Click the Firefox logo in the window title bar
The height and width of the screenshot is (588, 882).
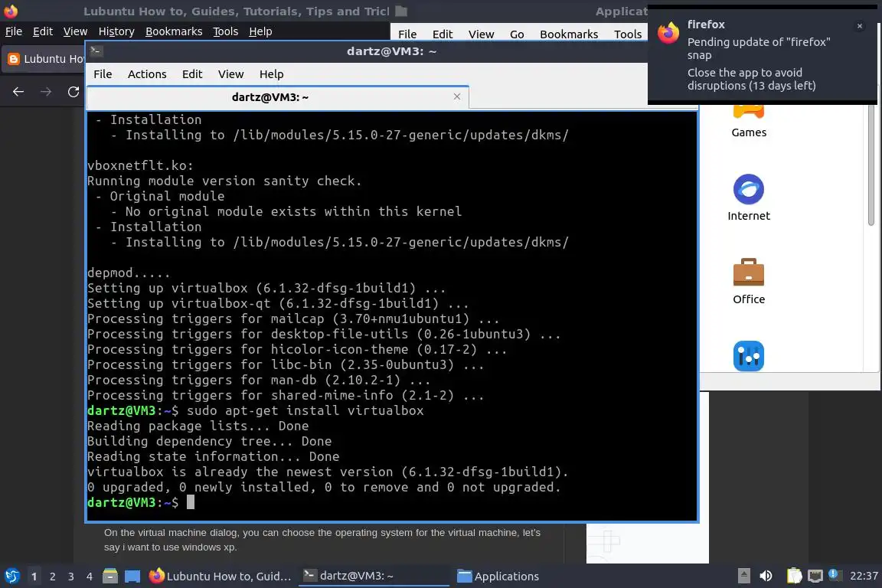click(10, 11)
